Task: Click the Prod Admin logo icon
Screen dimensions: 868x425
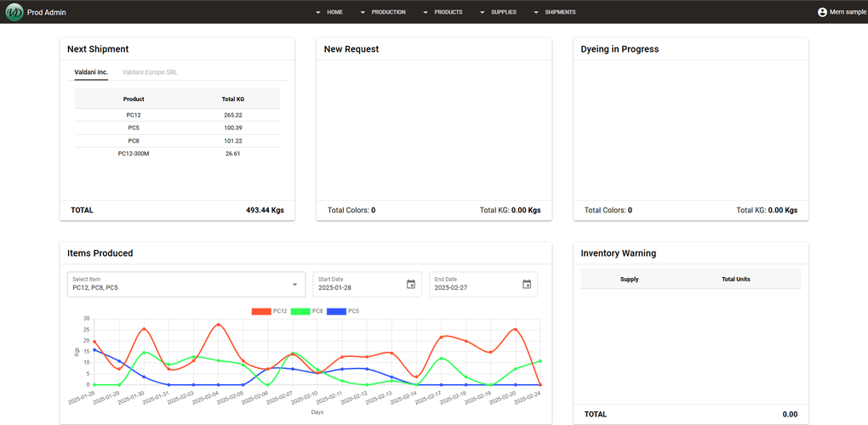Action: click(x=14, y=12)
